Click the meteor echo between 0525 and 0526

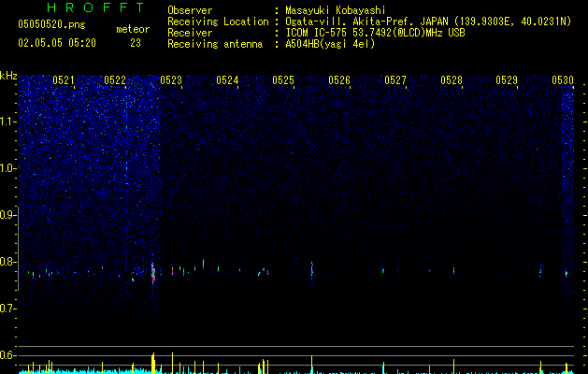[311, 270]
